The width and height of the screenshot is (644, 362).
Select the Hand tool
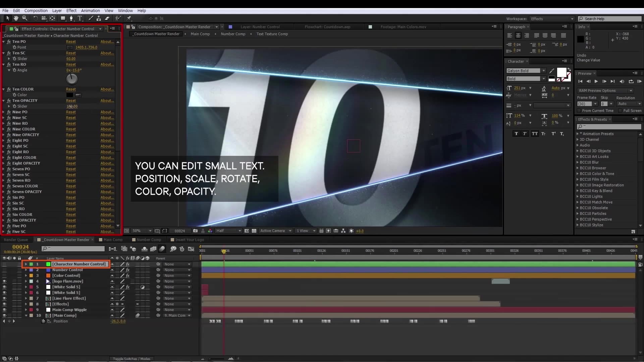16,18
